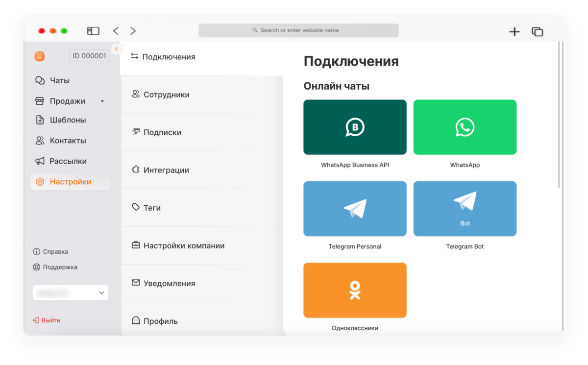Viewport: 588px width, 365px height.
Task: Click the Интеграции puzzle icon
Action: pyautogui.click(x=136, y=170)
